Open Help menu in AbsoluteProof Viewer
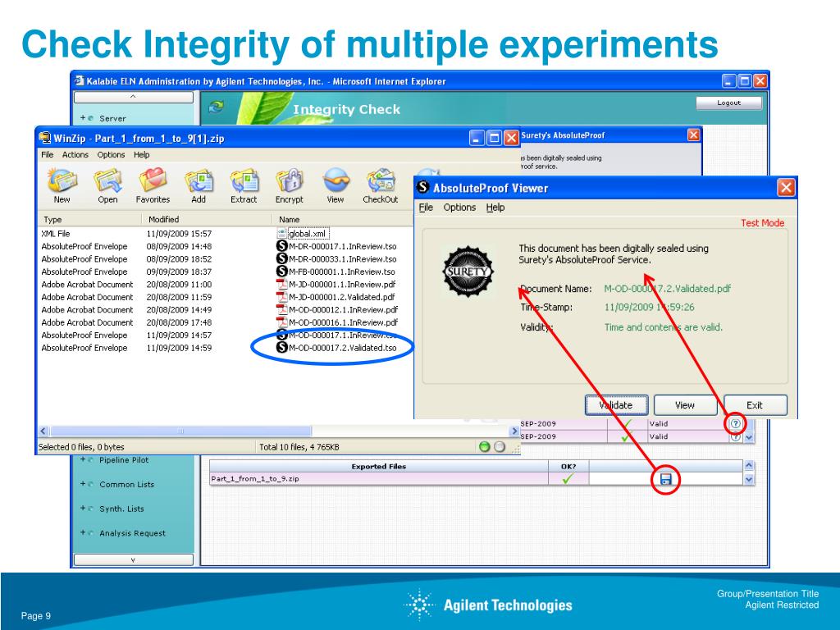The image size is (840, 630). click(x=495, y=208)
